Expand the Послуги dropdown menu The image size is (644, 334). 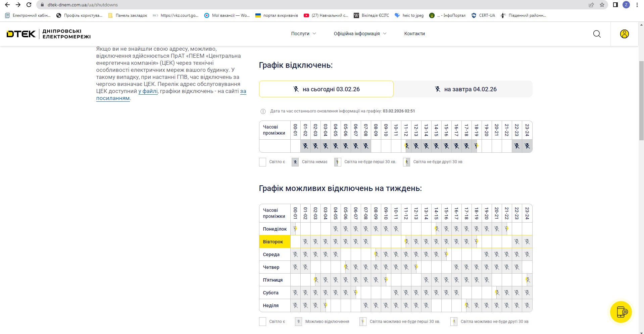click(x=303, y=34)
